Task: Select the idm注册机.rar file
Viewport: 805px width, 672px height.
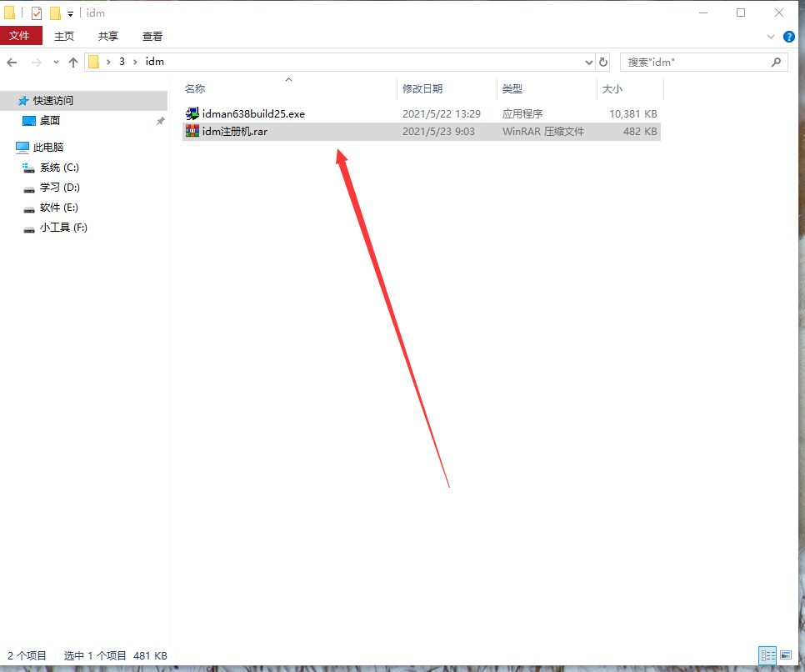Action: coord(421,132)
